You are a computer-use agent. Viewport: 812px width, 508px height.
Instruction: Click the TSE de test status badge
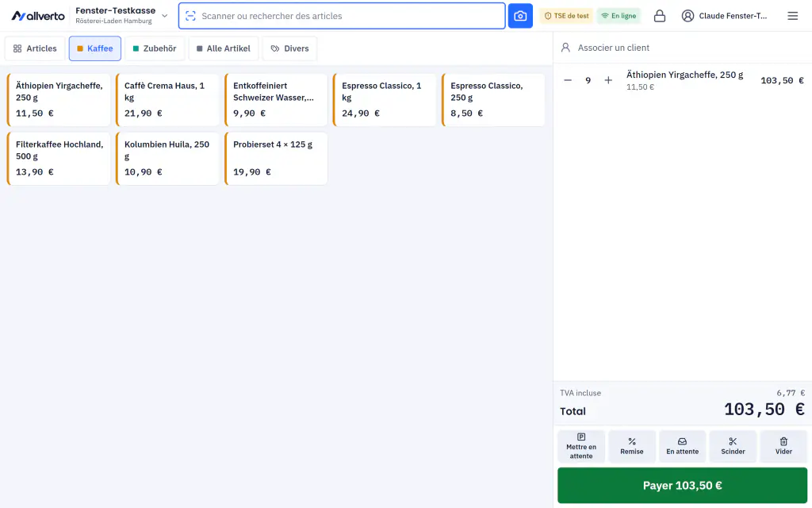[566, 16]
